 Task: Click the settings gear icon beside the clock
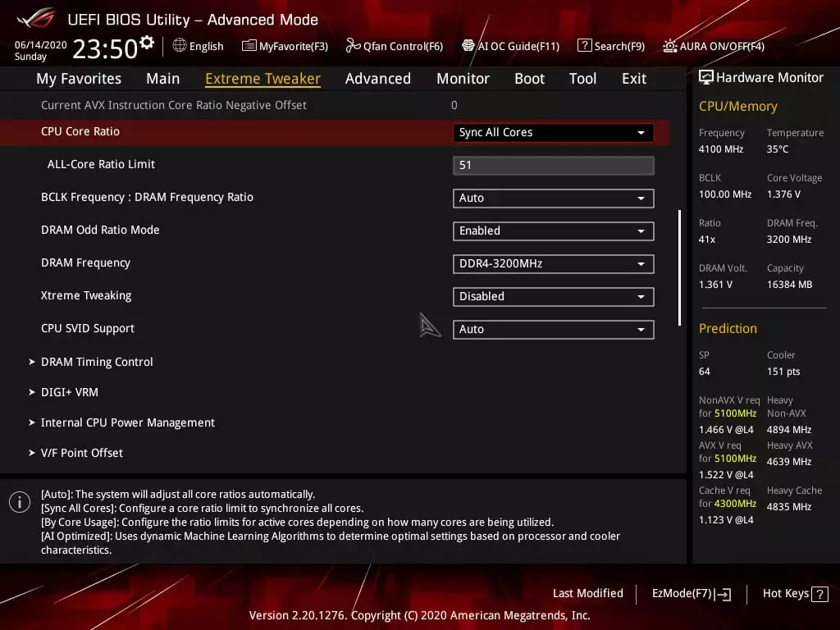click(x=147, y=42)
